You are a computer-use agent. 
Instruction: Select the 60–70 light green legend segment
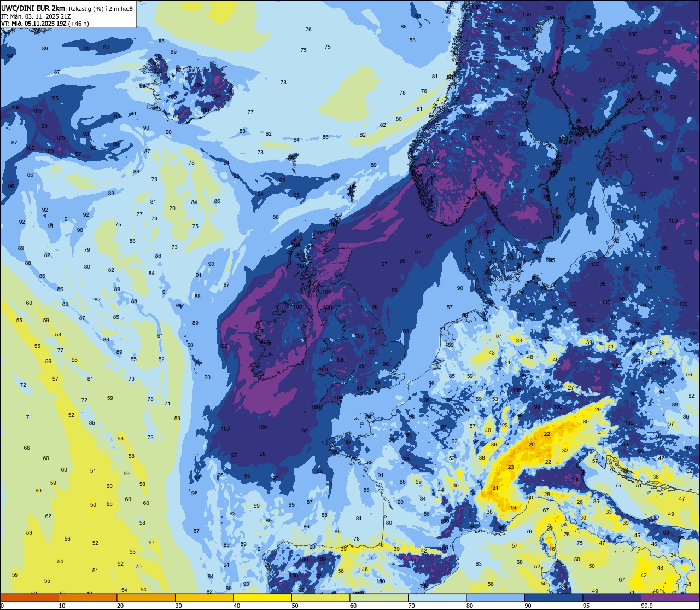pyautogui.click(x=379, y=597)
